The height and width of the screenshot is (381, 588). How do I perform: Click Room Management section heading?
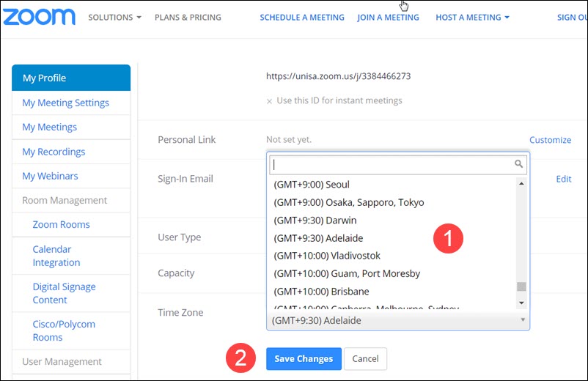65,201
